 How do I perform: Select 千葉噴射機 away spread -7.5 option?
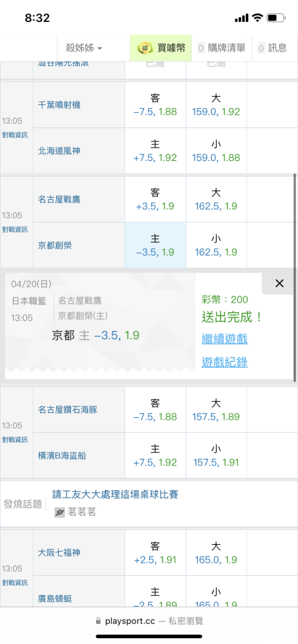click(x=155, y=105)
